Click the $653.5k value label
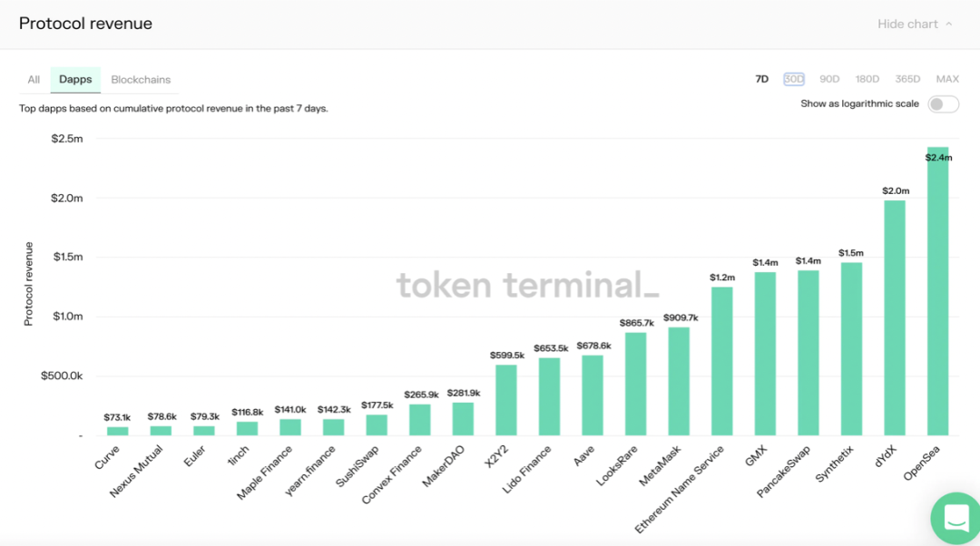Viewport: 980px width, 546px height. (551, 348)
